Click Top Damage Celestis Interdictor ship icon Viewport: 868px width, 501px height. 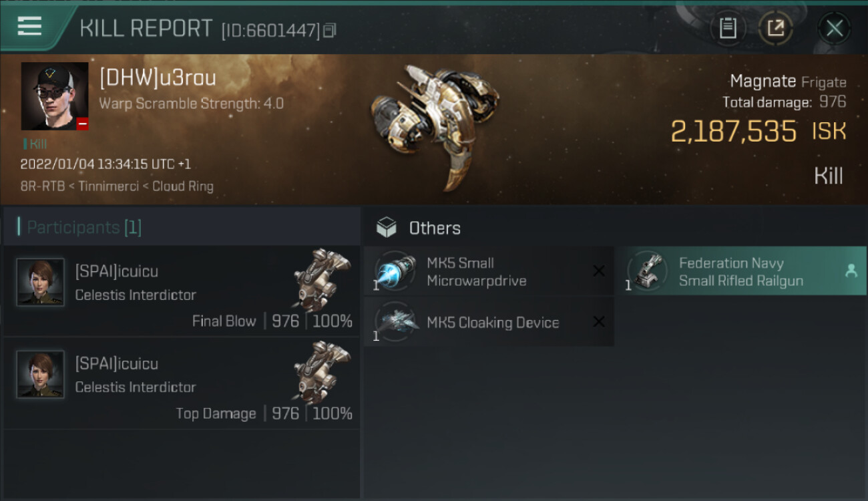[322, 371]
